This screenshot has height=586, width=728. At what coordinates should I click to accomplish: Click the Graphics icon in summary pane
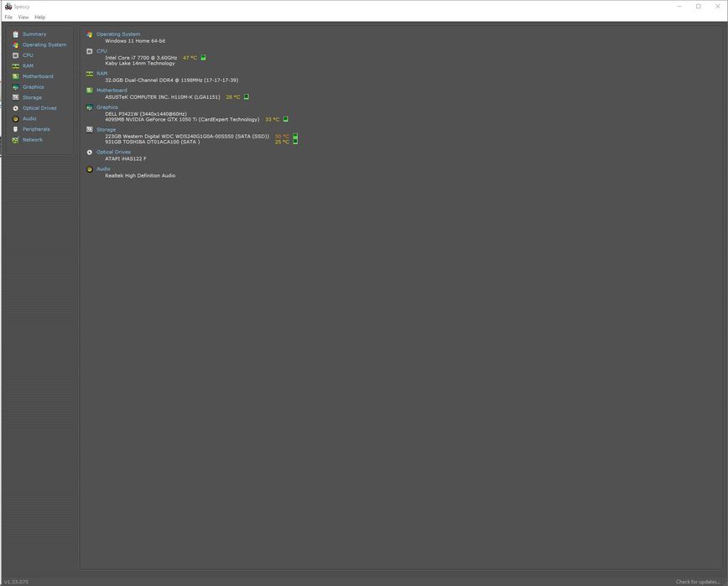coord(89,107)
